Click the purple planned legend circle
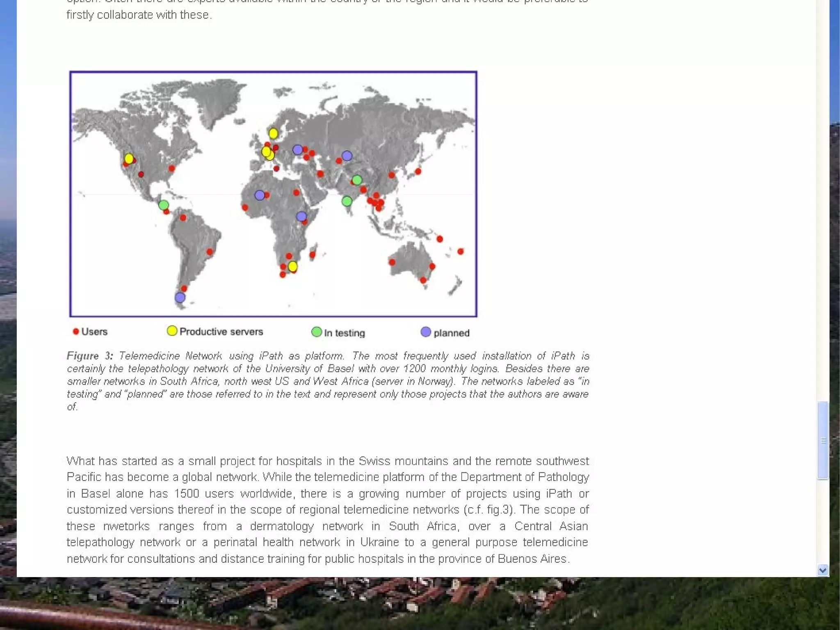 pyautogui.click(x=426, y=332)
